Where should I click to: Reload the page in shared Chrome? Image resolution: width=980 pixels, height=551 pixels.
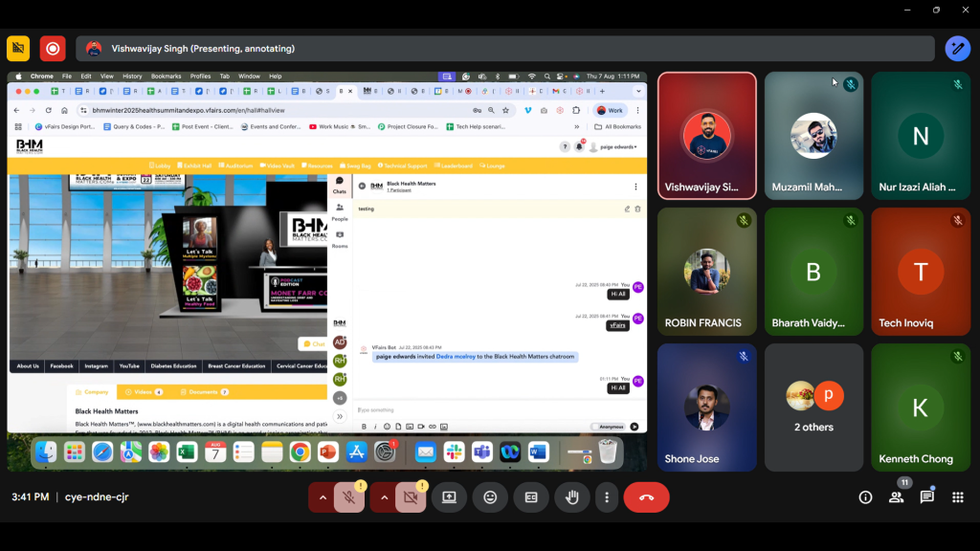click(48, 111)
